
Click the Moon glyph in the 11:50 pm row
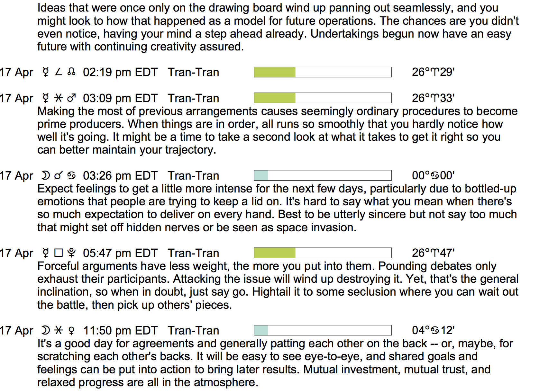[x=46, y=331]
